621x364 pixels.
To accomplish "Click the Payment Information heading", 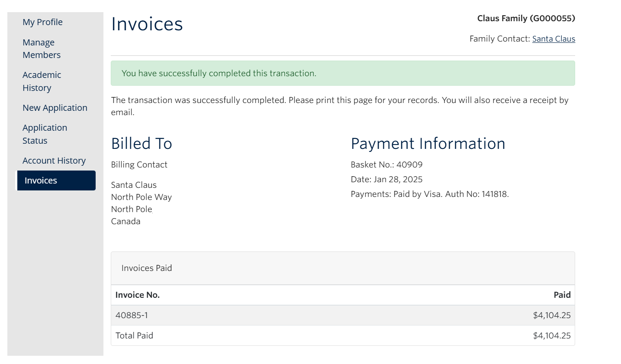I will 428,143.
